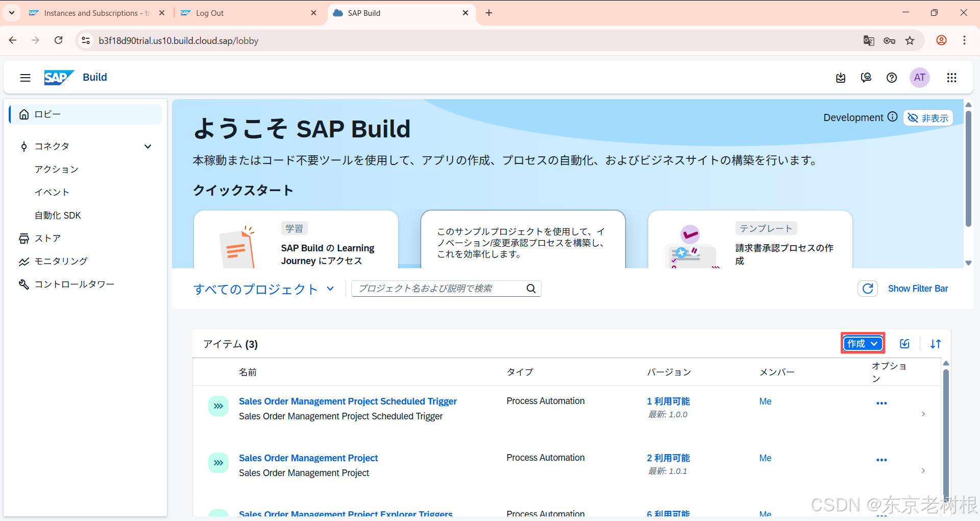Open the すべてのプロジェクト dropdown
This screenshot has width=980, height=521.
(x=264, y=289)
